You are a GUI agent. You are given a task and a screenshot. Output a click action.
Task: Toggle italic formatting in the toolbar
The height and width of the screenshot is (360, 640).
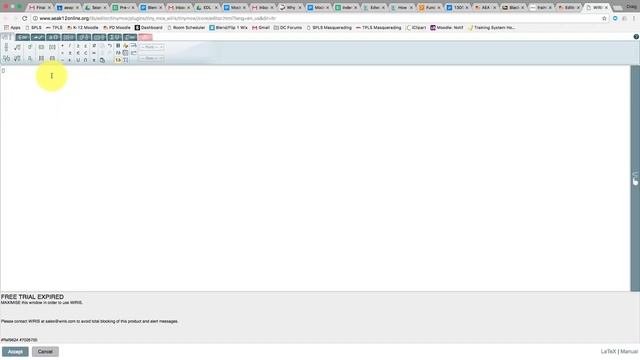[118, 53]
